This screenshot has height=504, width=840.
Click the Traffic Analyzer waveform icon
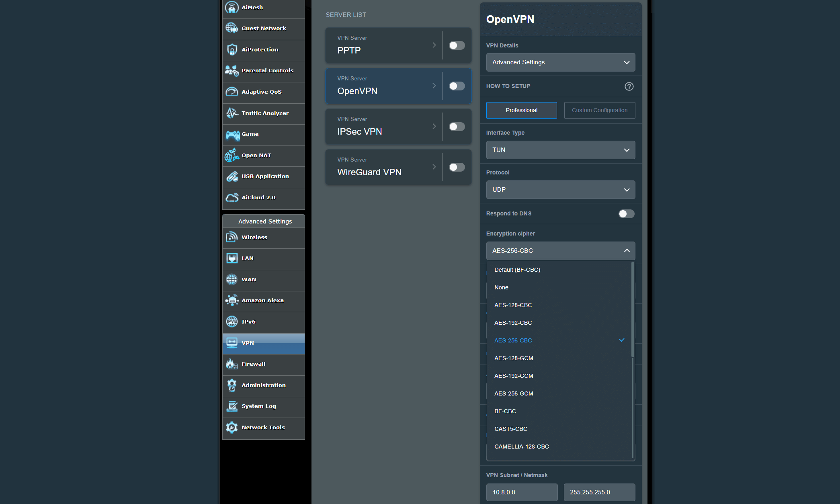click(232, 113)
